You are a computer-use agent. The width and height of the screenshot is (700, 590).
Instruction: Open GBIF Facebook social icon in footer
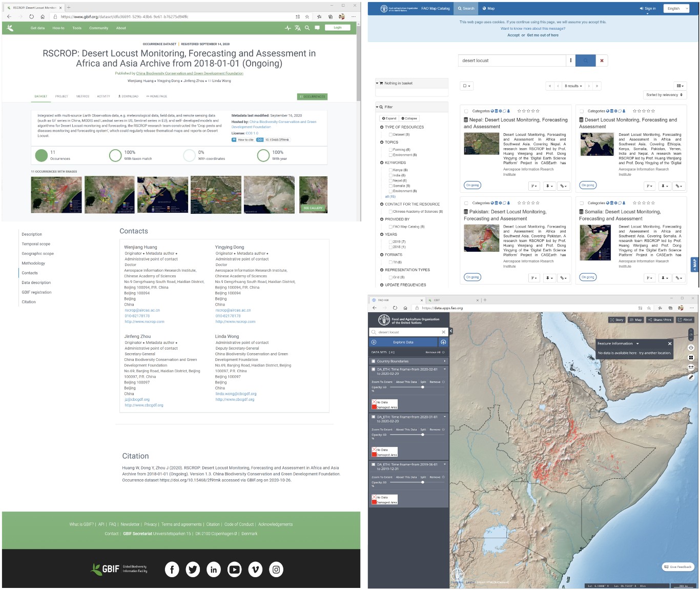pos(172,569)
